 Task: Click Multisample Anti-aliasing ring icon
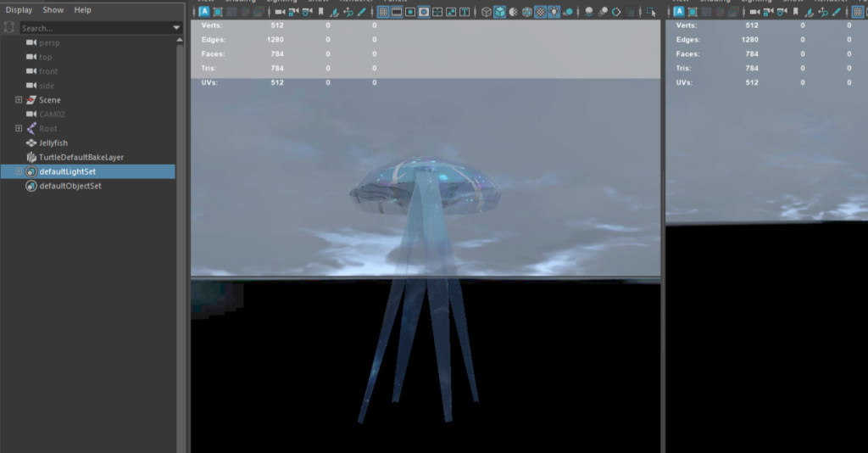pyautogui.click(x=616, y=12)
